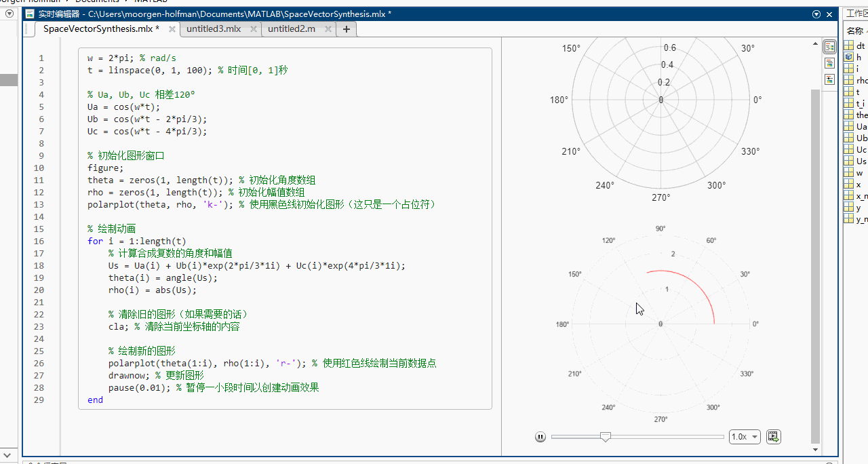Image resolution: width=868 pixels, height=464 pixels.
Task: Select variable x_n in workspace
Action: (856, 195)
